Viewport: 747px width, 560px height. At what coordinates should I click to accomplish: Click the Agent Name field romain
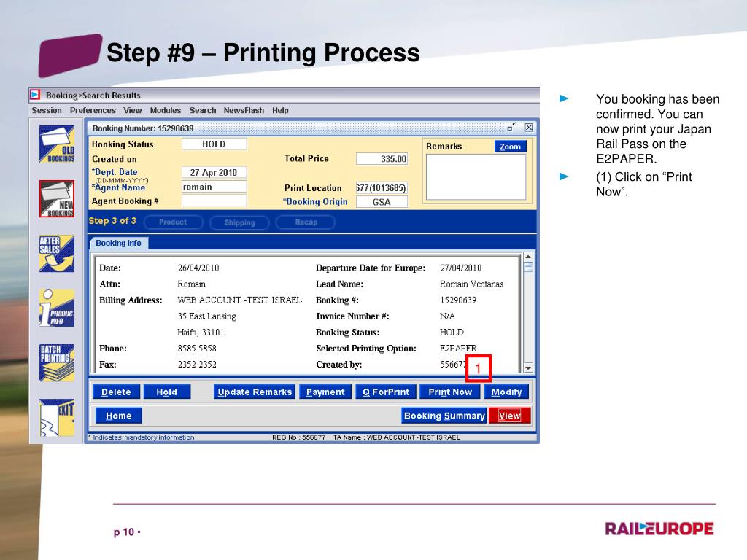point(214,187)
